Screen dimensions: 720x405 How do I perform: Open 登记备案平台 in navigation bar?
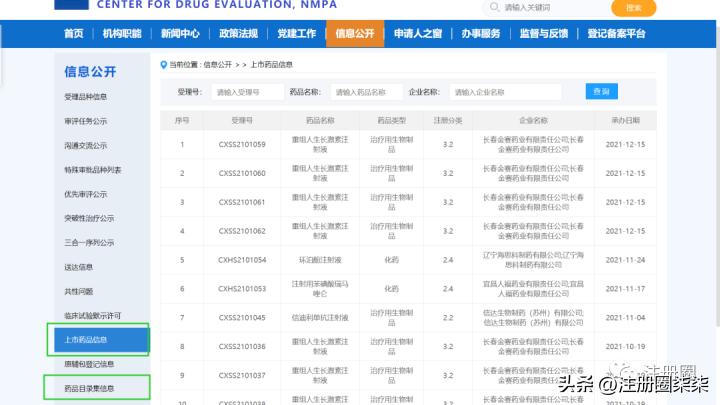point(616,34)
